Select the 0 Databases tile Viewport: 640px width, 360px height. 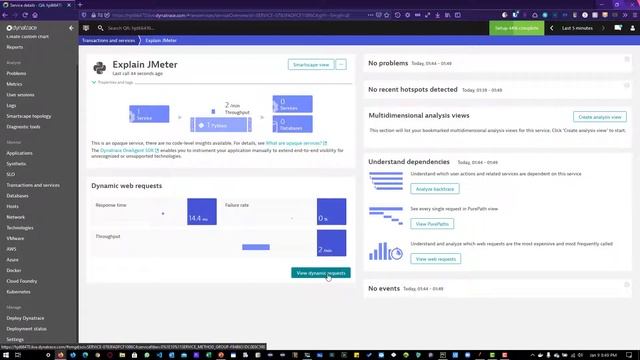[x=293, y=124]
